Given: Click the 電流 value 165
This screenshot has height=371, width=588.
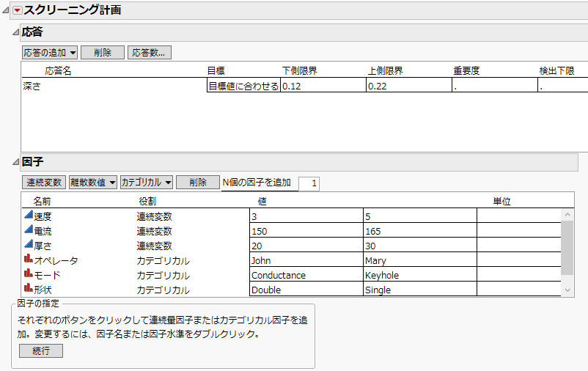Looking at the screenshot, I should [x=420, y=231].
